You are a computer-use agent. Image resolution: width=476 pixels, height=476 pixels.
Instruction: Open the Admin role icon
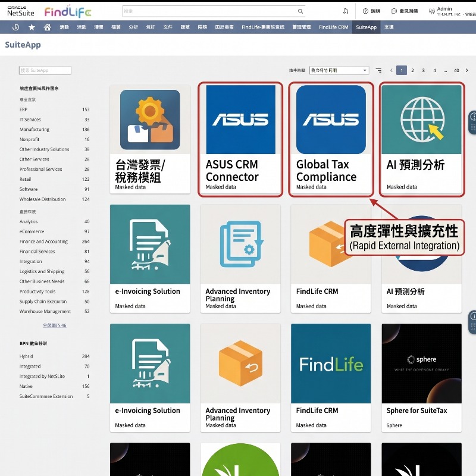[432, 11]
